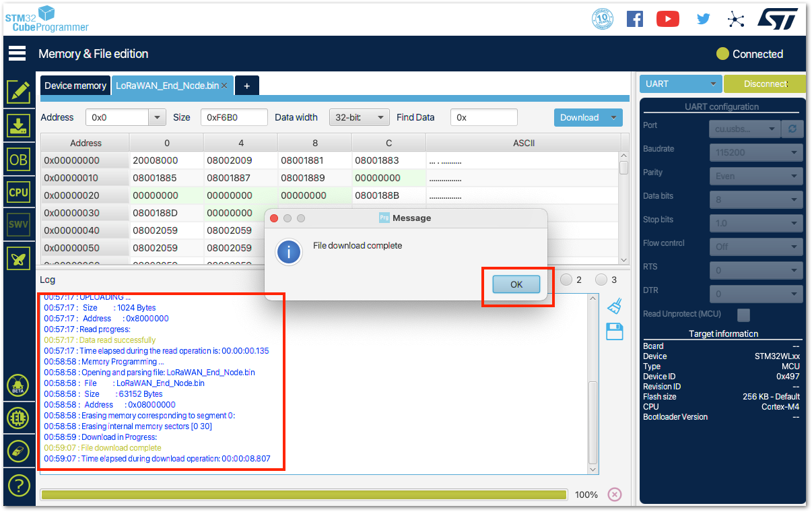Open the Option Bytes (OB) panel

(x=19, y=159)
